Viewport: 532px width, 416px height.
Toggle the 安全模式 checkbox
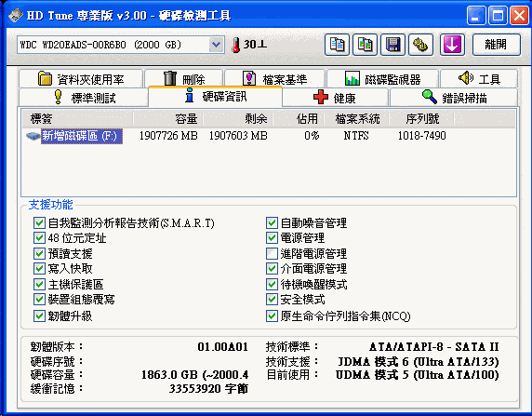click(272, 299)
